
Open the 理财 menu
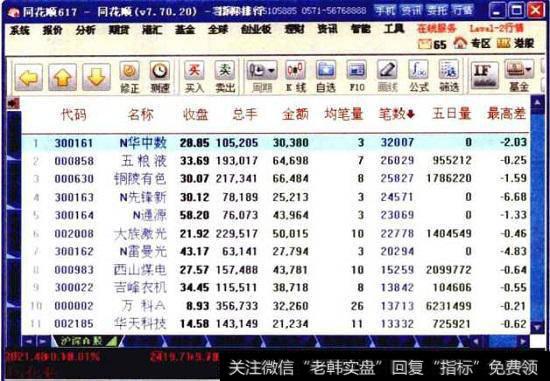[294, 30]
